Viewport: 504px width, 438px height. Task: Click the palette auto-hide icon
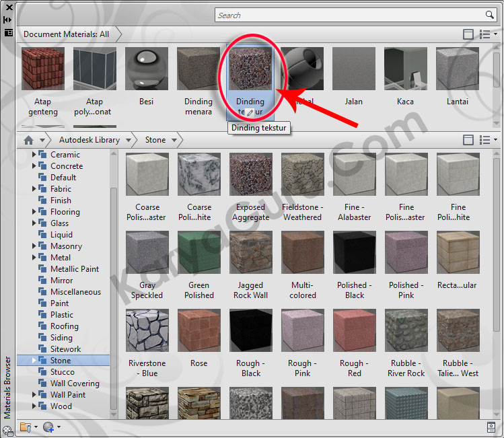click(8, 20)
